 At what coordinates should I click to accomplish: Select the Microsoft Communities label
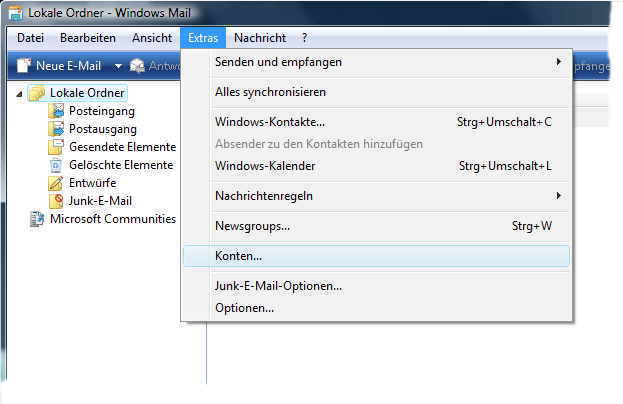click(113, 219)
